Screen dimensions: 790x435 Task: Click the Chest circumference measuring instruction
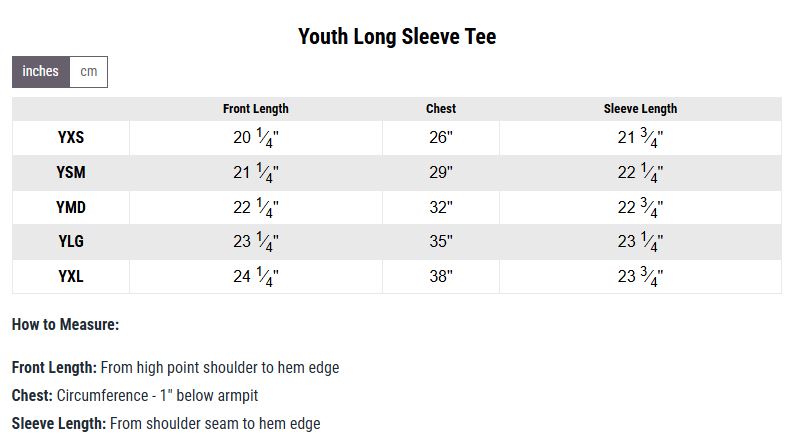tap(135, 396)
